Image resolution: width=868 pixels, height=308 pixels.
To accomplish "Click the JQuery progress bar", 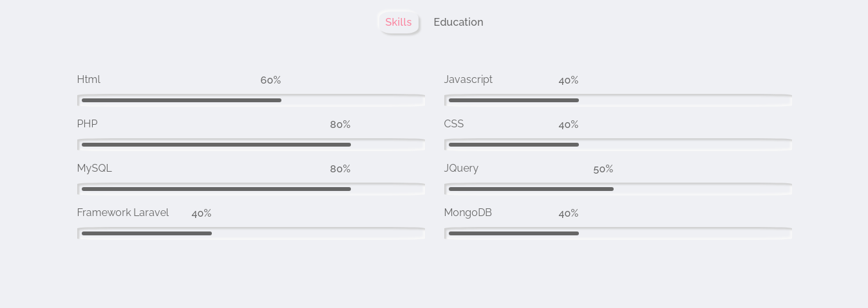I will coord(618,189).
